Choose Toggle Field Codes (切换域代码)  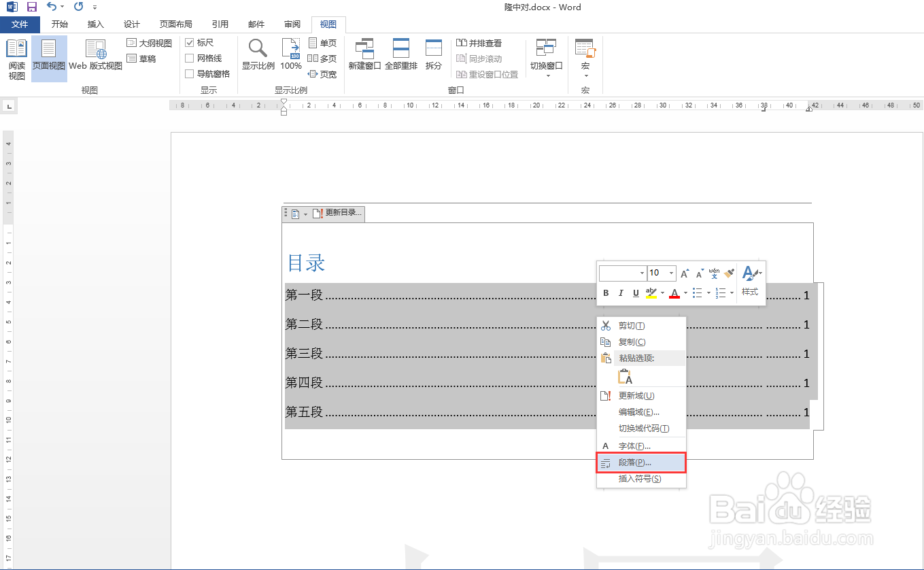641,429
